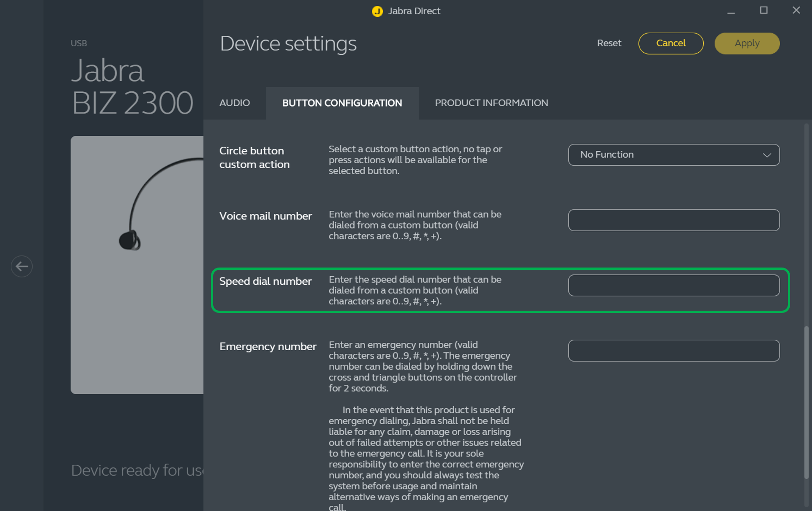The width and height of the screenshot is (812, 511).
Task: Click the Device ready for use status text
Action: pyautogui.click(x=137, y=471)
